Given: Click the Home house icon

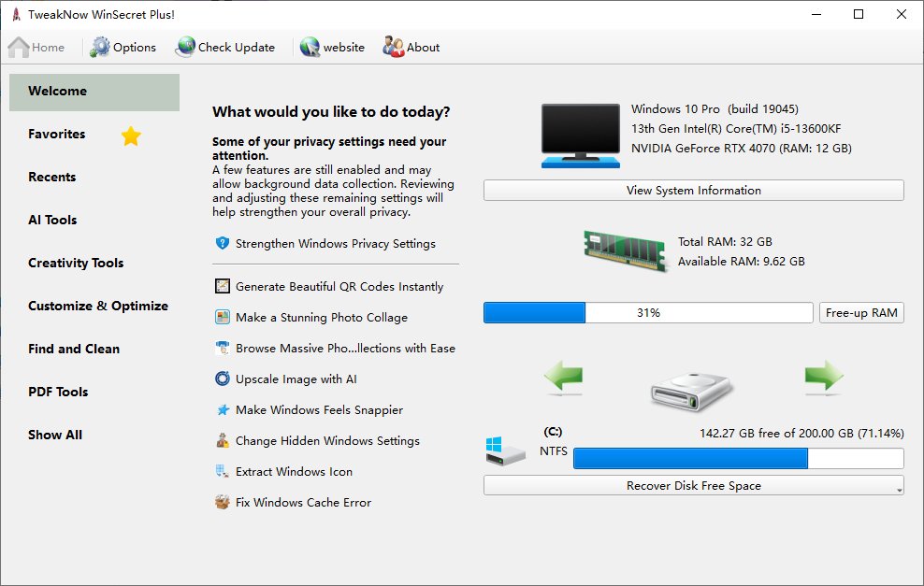Looking at the screenshot, I should tap(19, 47).
